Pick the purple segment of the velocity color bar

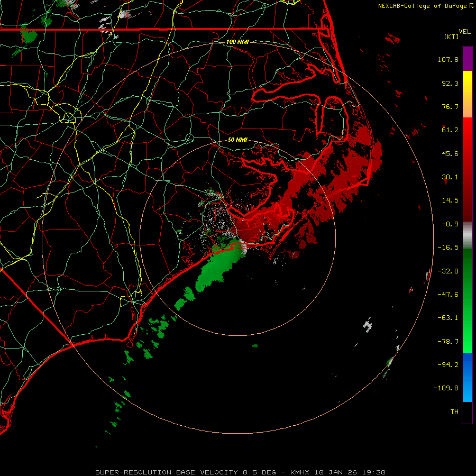tap(467, 59)
